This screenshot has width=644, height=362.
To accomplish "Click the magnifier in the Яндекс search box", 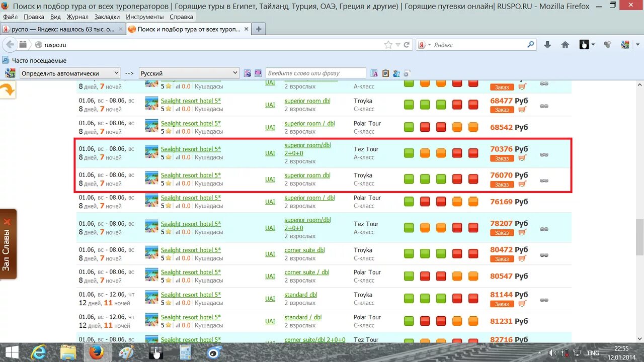I will 531,44.
